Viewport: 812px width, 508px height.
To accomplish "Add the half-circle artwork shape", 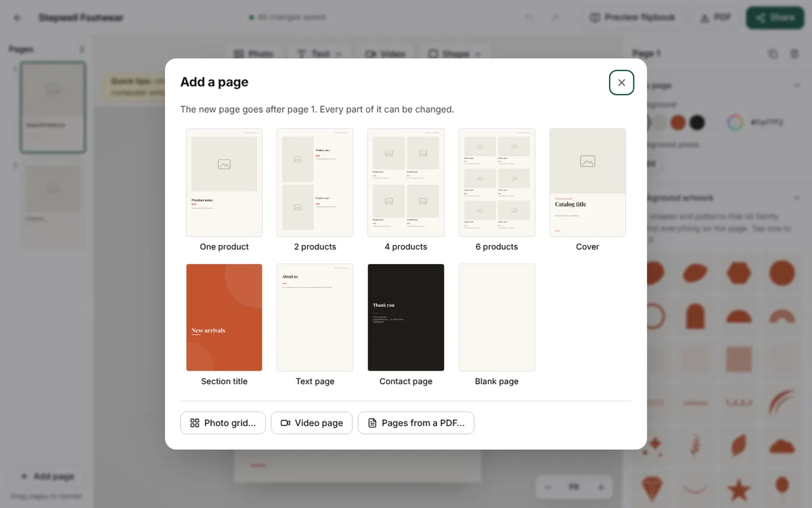I will pyautogui.click(x=739, y=316).
